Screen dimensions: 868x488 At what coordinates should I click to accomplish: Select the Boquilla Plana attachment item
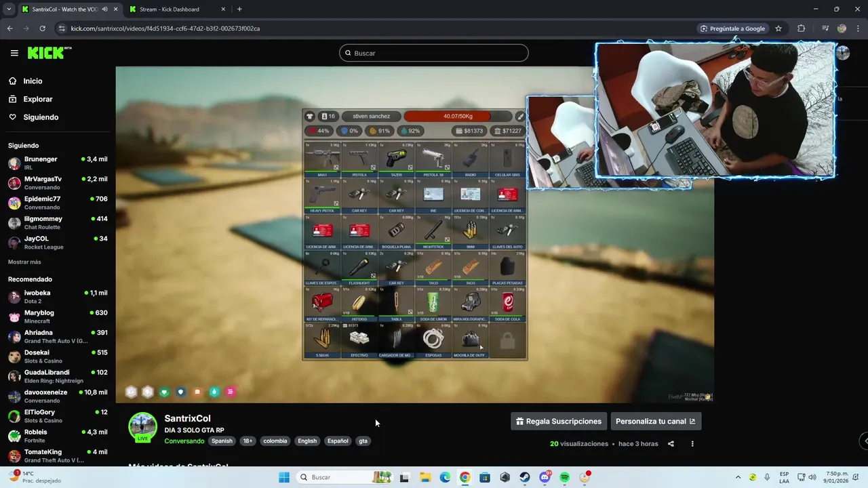(x=396, y=232)
